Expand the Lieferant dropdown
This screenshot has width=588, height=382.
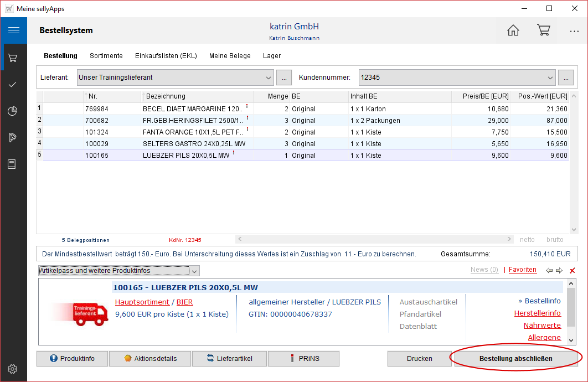269,78
